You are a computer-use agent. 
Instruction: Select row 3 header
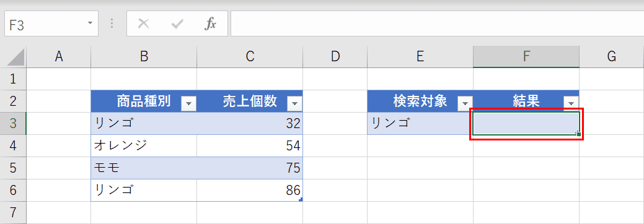tap(13, 124)
